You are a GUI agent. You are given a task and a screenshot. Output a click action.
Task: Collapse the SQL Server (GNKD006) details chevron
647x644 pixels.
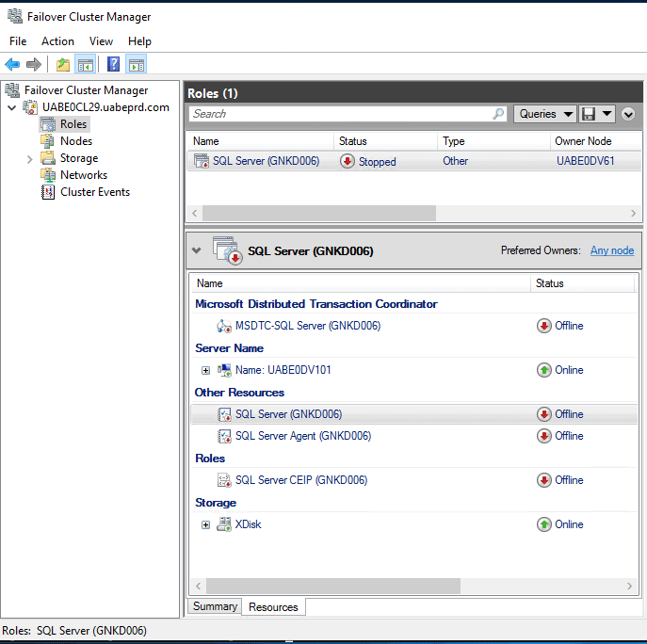(x=197, y=250)
